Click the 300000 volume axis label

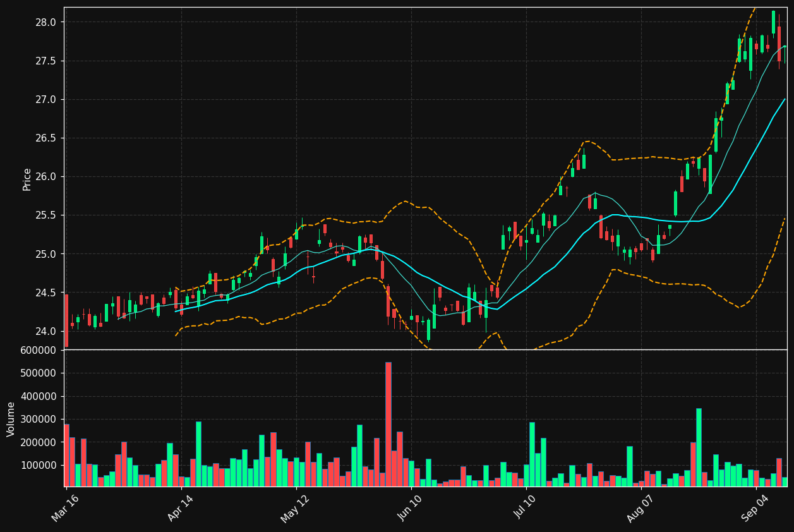click(x=39, y=420)
